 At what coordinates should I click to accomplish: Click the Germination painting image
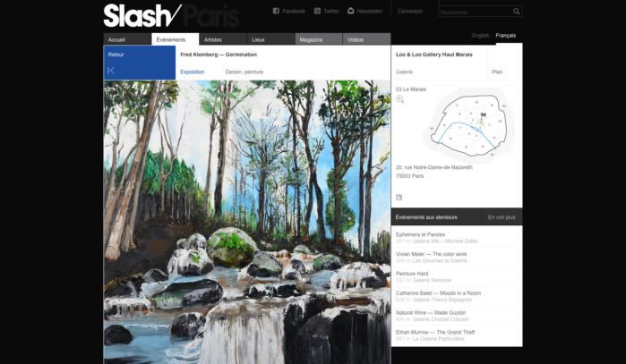pyautogui.click(x=246, y=222)
